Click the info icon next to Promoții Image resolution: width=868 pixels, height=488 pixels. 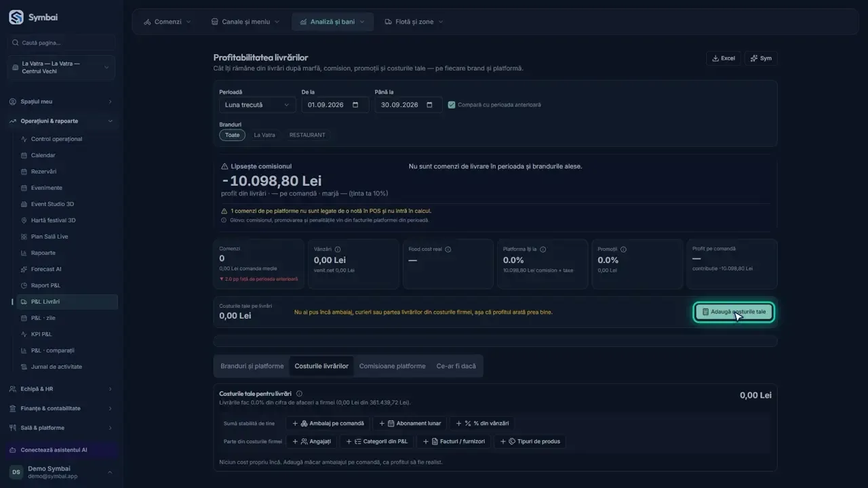tap(623, 249)
